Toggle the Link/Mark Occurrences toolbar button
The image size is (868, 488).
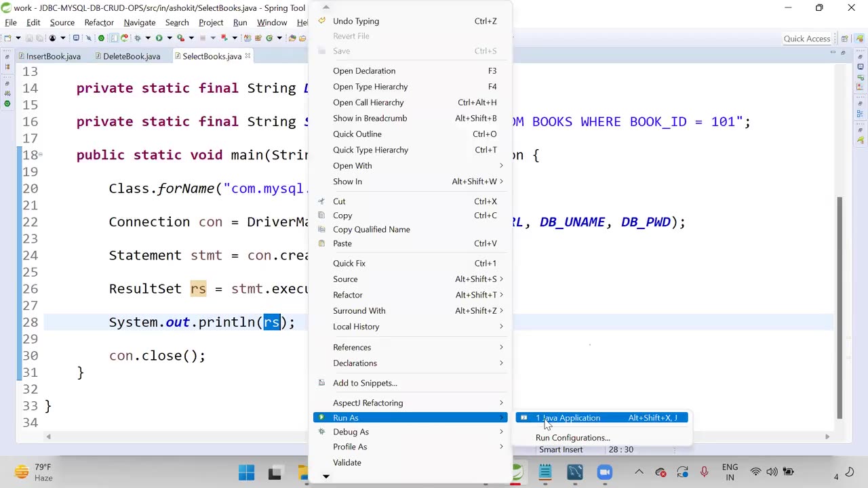[114, 38]
